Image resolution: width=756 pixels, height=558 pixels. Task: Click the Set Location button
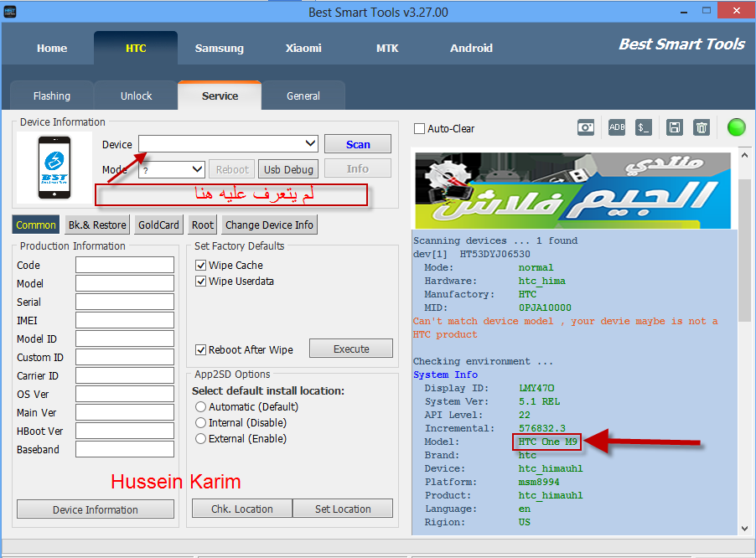pyautogui.click(x=343, y=509)
